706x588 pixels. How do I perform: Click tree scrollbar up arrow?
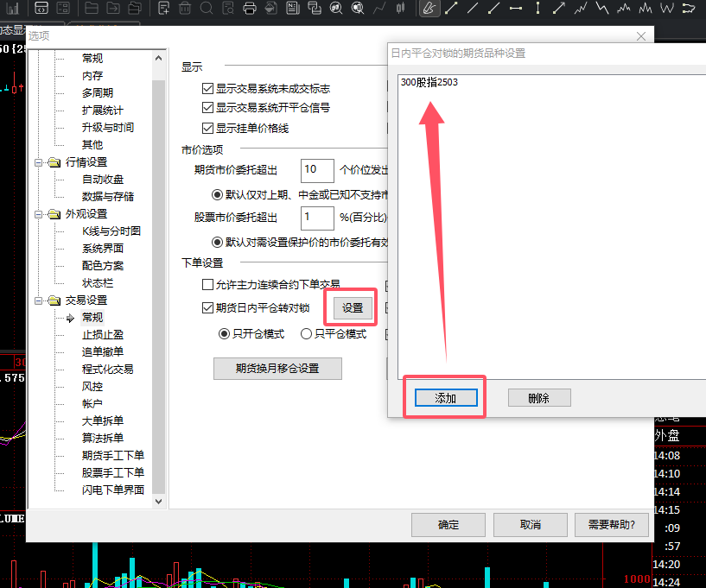[158, 58]
